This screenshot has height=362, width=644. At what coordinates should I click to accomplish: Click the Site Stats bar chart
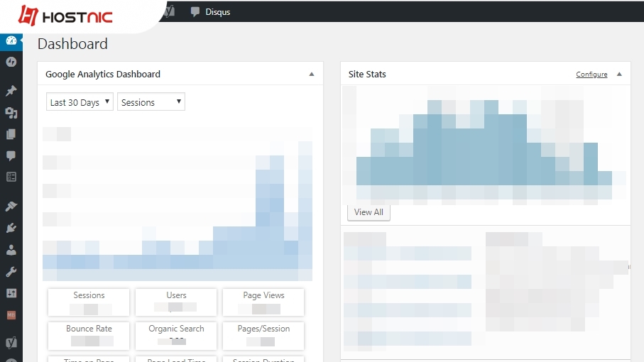coord(485,146)
